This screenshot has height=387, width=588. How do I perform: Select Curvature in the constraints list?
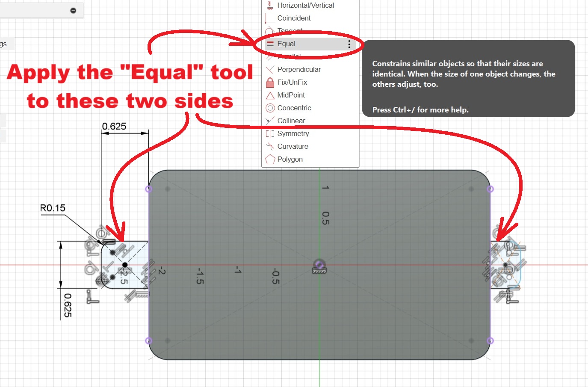point(293,146)
